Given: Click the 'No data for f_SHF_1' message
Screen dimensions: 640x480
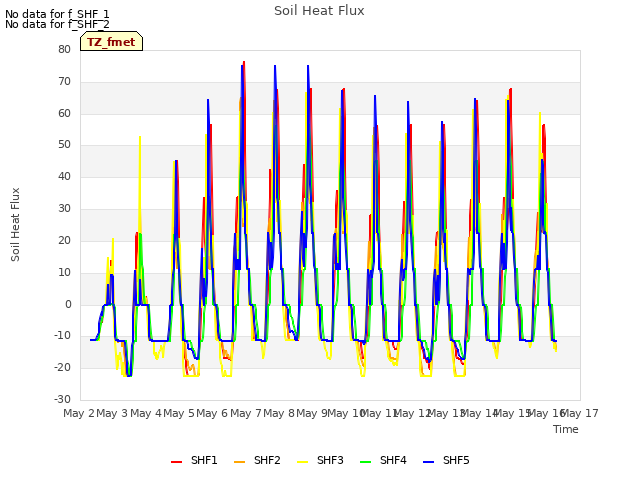Looking at the screenshot, I should 57,14.
